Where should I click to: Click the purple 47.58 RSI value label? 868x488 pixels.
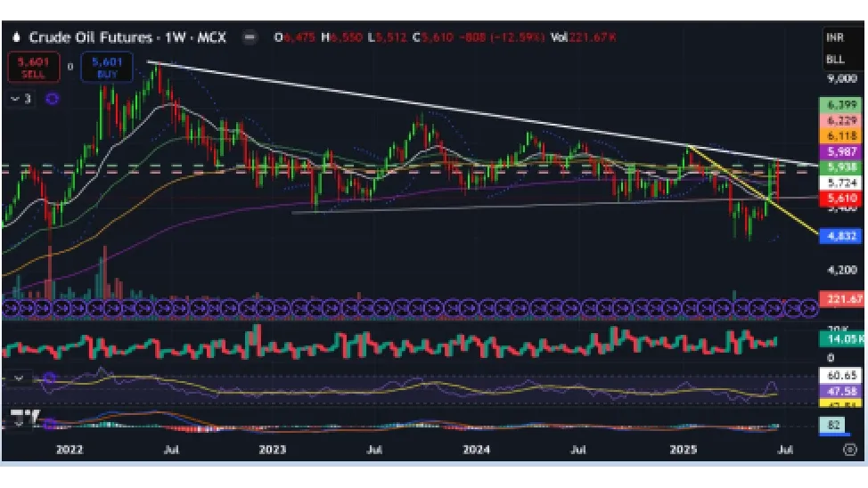click(x=840, y=391)
